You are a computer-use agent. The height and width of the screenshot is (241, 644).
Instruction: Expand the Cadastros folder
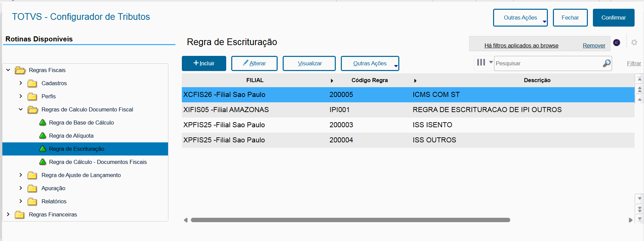click(x=21, y=83)
